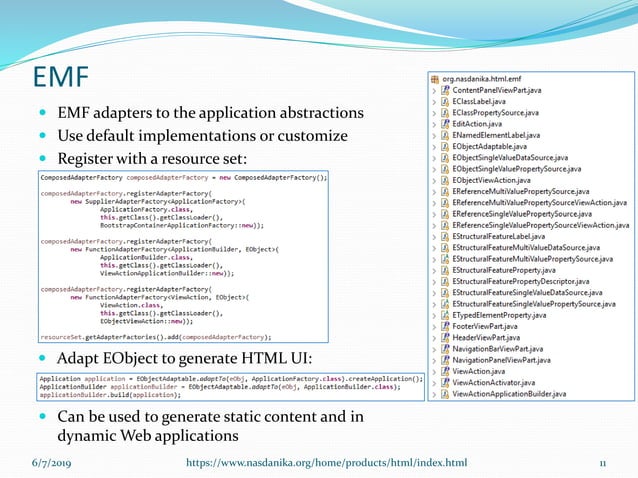Viewport: 638px width, 478px height.
Task: Click the HeaderViewPart.java file icon
Action: (444, 337)
